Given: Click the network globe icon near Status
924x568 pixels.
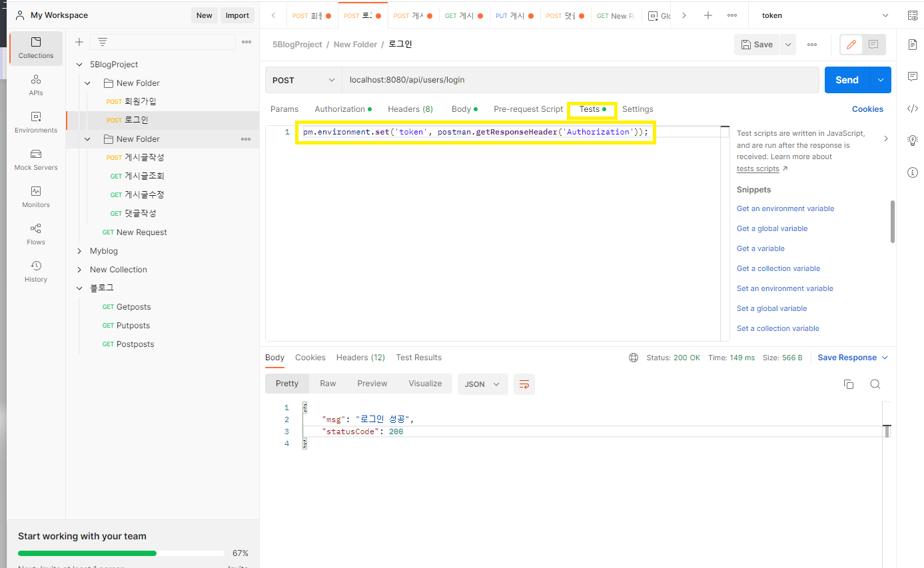Looking at the screenshot, I should 634,358.
